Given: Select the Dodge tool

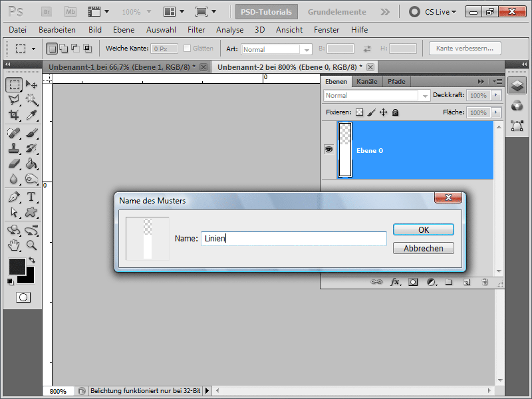Looking at the screenshot, I should point(31,179).
